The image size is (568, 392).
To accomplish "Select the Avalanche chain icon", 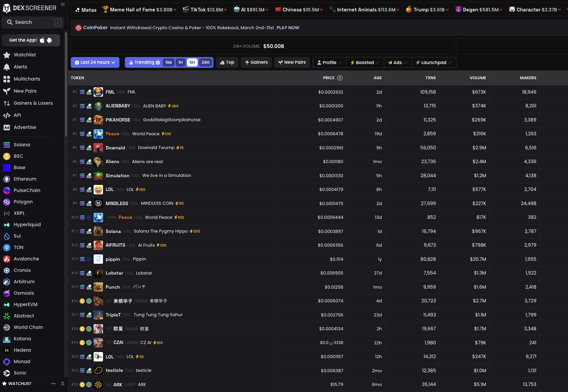I will coord(7,259).
